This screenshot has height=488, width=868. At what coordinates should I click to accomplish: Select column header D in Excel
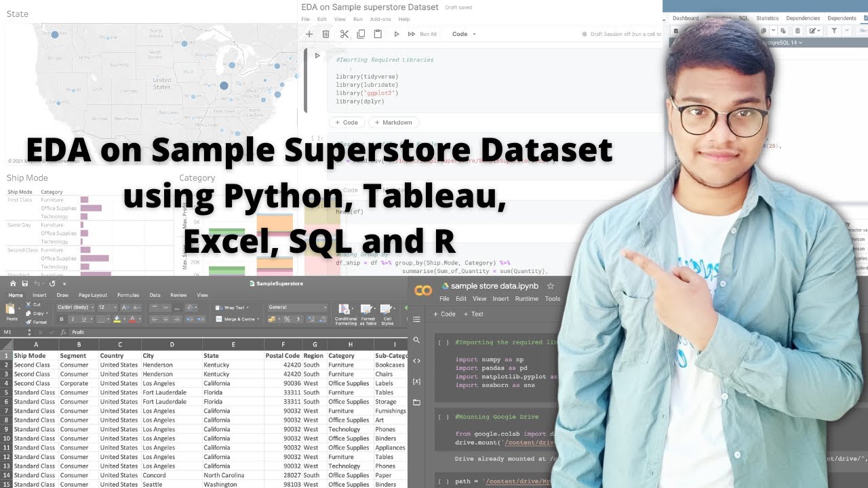pos(172,345)
